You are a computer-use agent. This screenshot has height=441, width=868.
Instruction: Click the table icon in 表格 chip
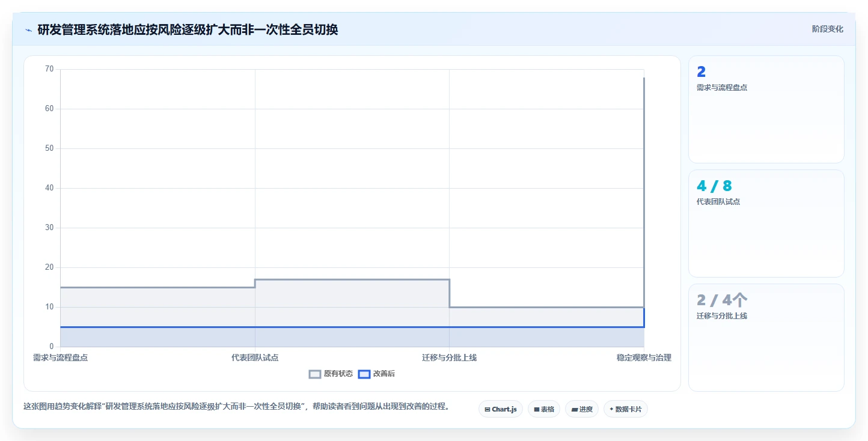[537, 409]
